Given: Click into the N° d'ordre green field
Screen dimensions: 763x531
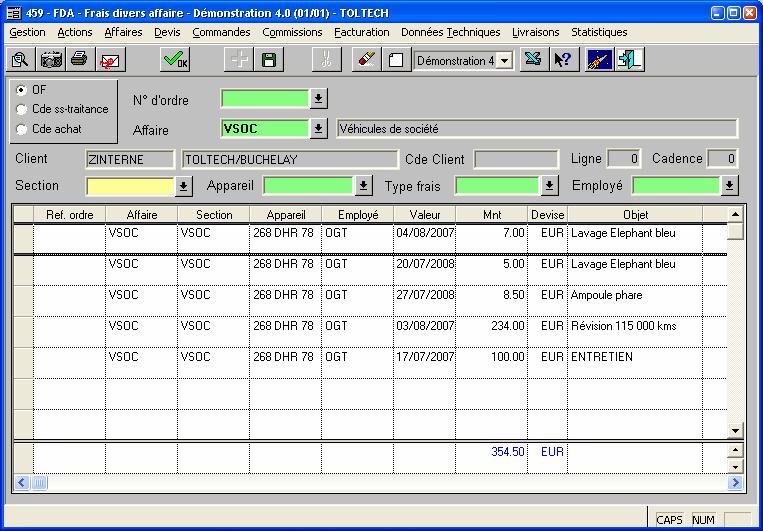Looking at the screenshot, I should tap(265, 99).
